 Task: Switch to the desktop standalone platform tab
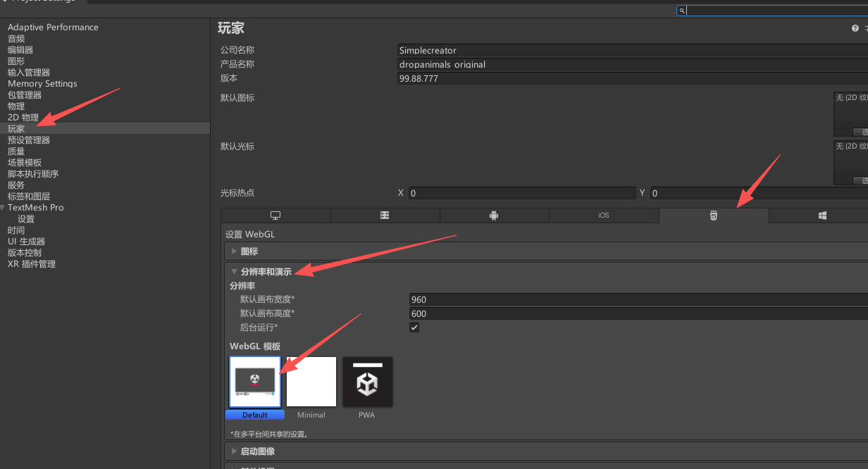[275, 215]
